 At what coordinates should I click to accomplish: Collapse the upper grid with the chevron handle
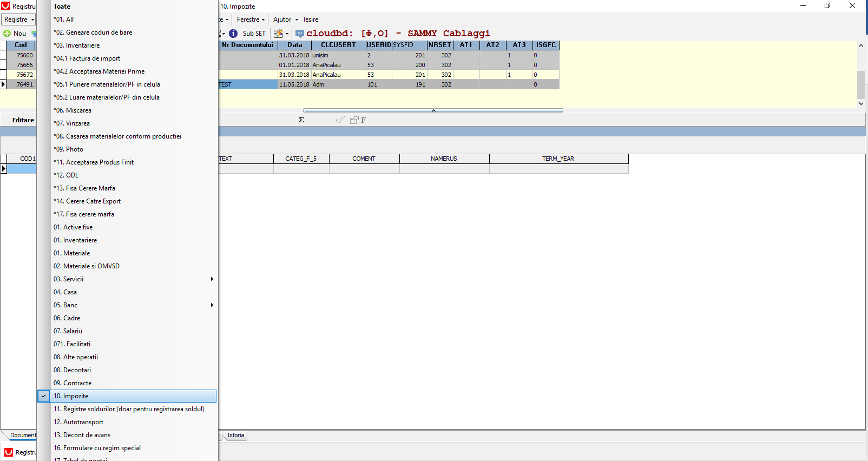pos(433,110)
